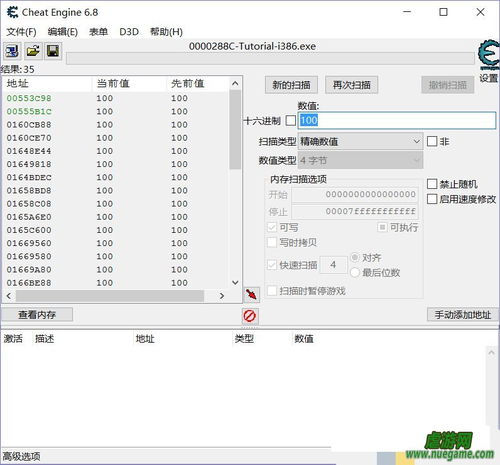Select address 01649818 in results

pyautogui.click(x=29, y=164)
